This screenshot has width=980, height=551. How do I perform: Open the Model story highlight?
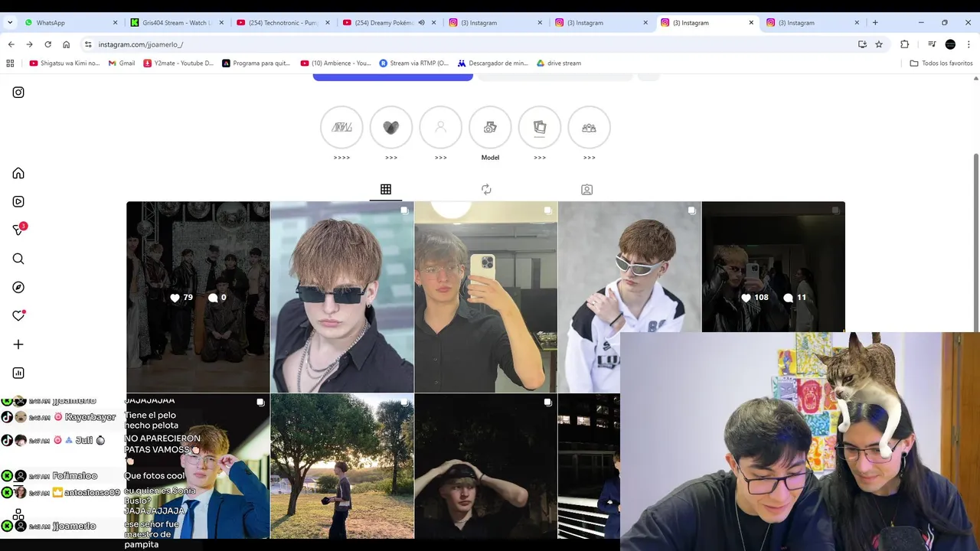pos(490,127)
